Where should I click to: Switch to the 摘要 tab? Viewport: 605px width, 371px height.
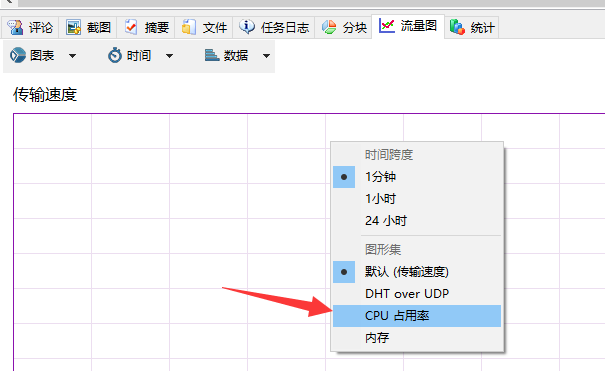(146, 27)
